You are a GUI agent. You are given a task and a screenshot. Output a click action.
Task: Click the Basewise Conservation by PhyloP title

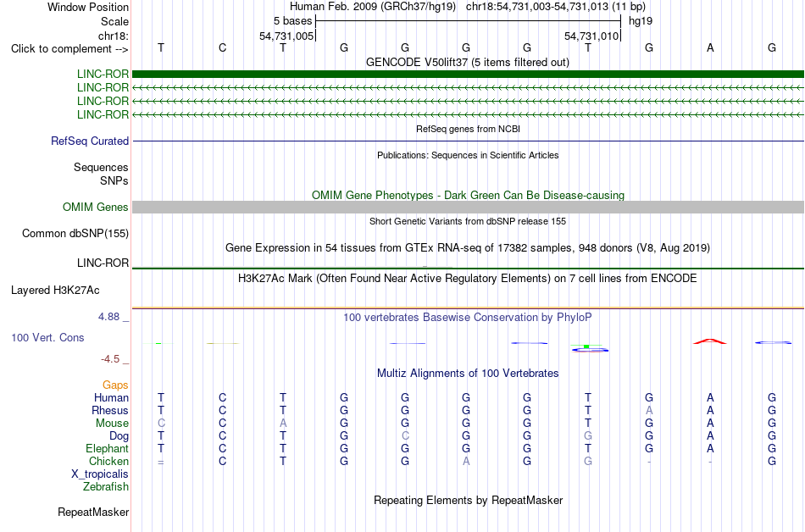[x=468, y=318]
